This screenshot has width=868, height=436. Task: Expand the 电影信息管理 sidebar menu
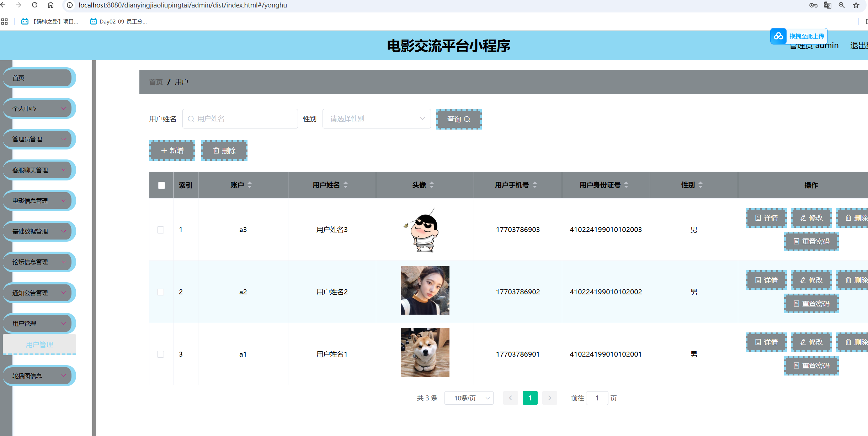point(39,201)
